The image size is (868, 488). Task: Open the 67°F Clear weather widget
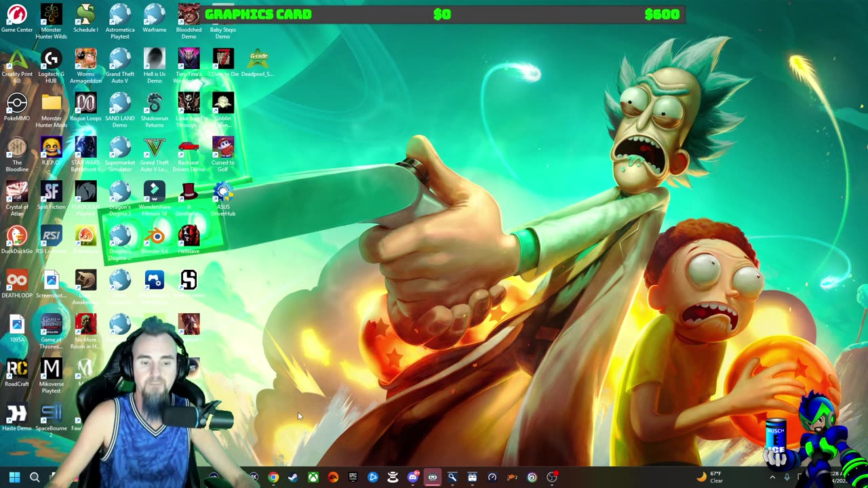(x=710, y=477)
